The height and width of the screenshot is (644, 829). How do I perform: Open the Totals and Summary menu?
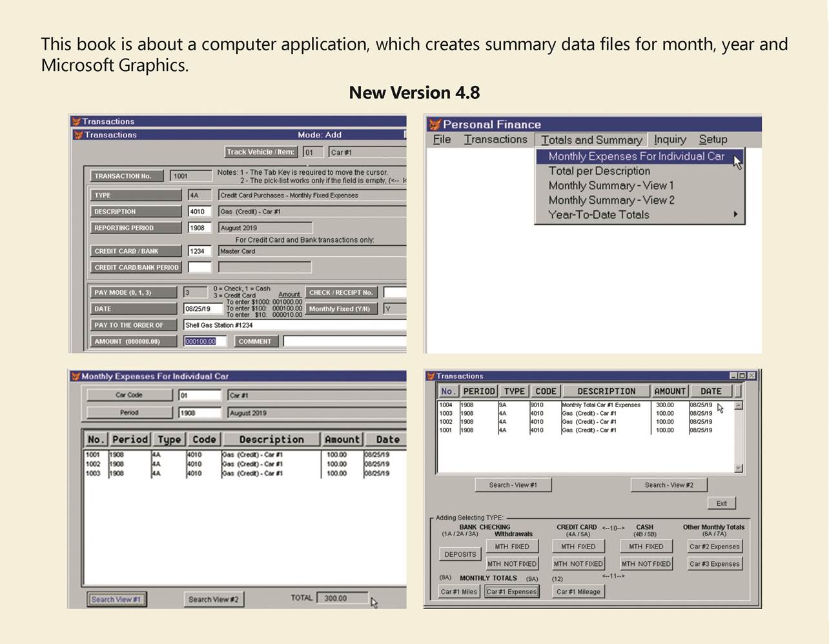pos(591,140)
